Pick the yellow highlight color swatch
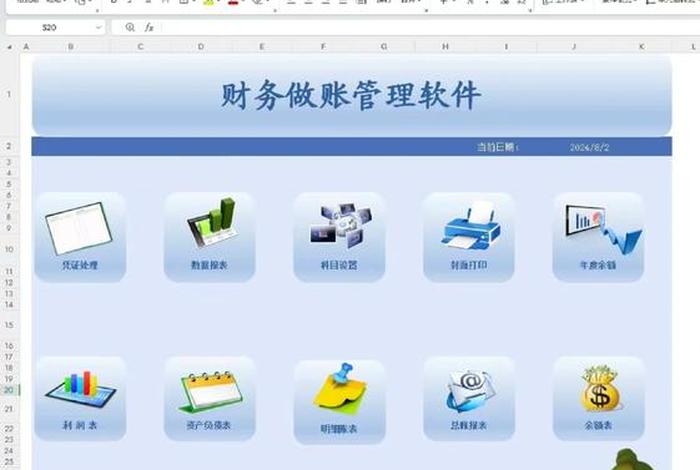The image size is (700, 470). (x=208, y=3)
